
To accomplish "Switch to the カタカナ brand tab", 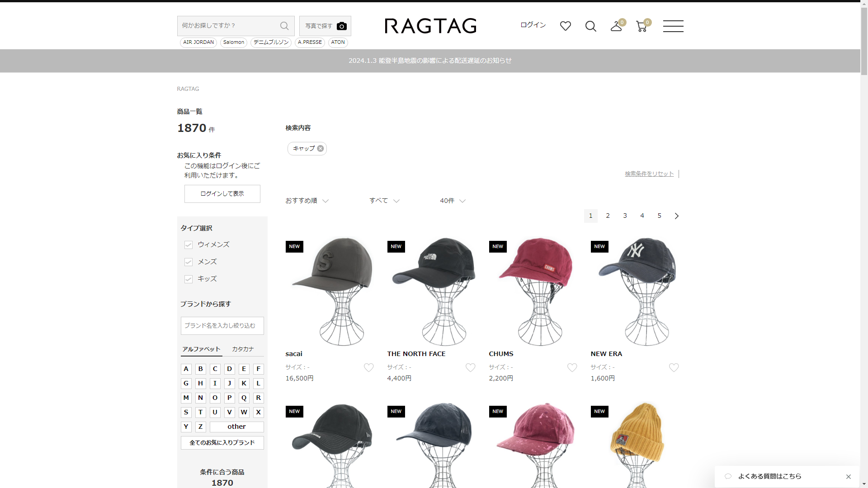I will click(243, 349).
